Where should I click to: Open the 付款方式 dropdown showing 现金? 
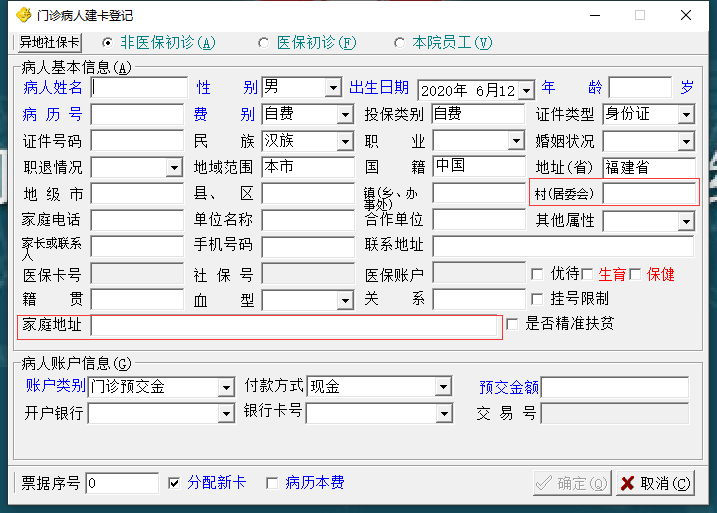coord(443,387)
